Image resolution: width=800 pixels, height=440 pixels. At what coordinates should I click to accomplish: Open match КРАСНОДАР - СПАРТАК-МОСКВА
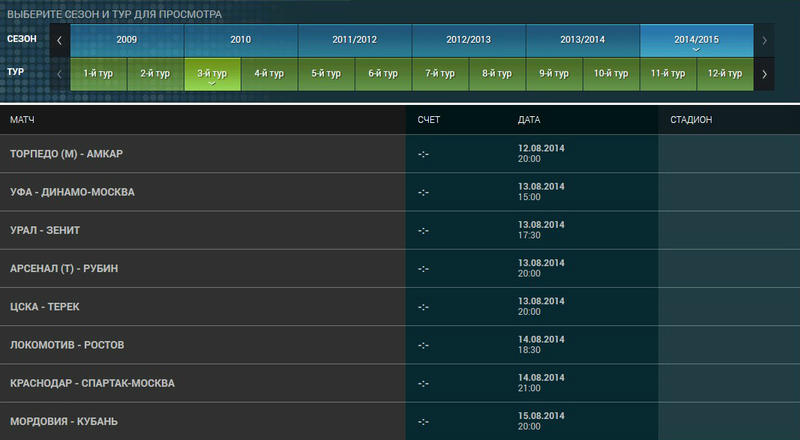coord(92,383)
